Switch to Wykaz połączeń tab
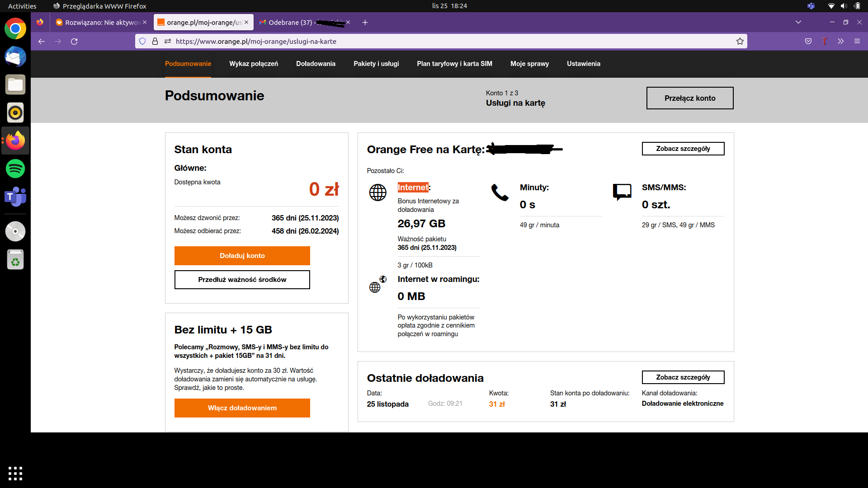Screen dimensions: 868x488 254,64
